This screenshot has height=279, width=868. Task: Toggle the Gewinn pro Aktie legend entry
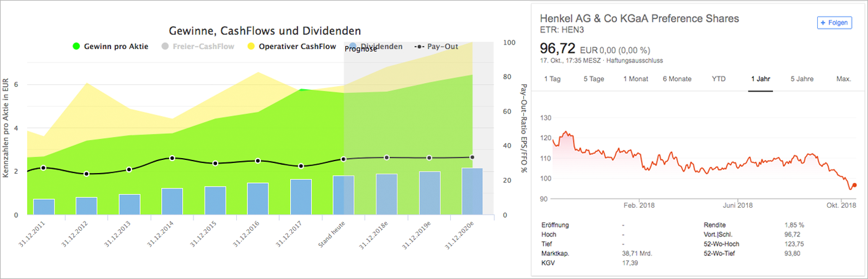[x=110, y=46]
